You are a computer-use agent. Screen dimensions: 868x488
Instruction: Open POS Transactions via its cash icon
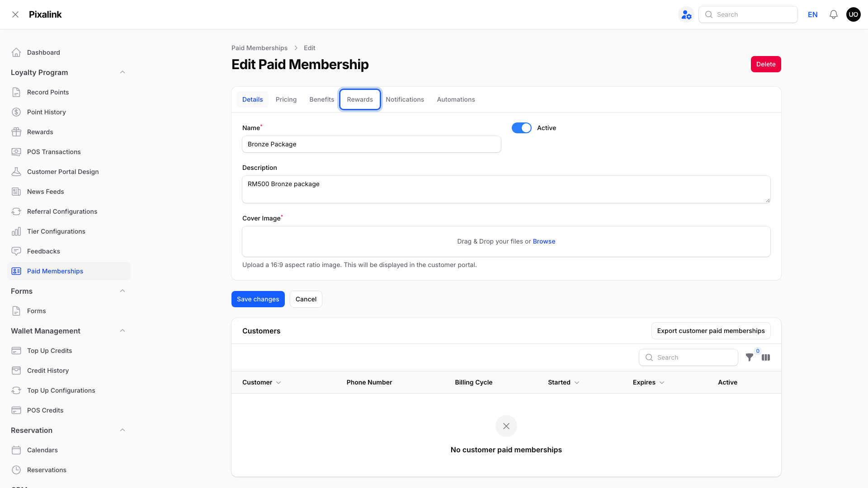coord(16,152)
